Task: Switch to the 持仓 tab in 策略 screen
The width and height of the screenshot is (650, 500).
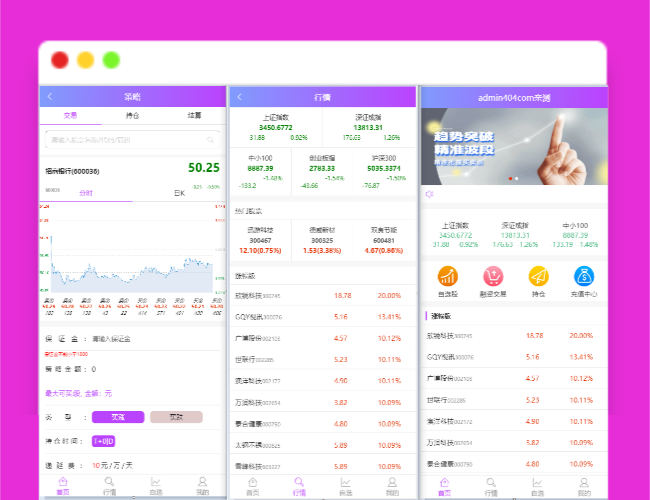Action: (x=132, y=116)
